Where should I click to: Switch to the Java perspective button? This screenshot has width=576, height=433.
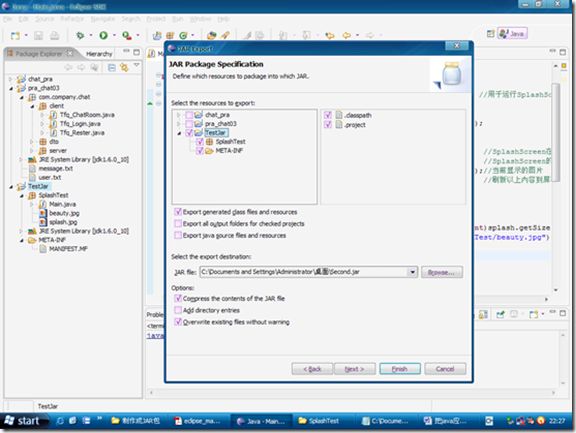[513, 34]
